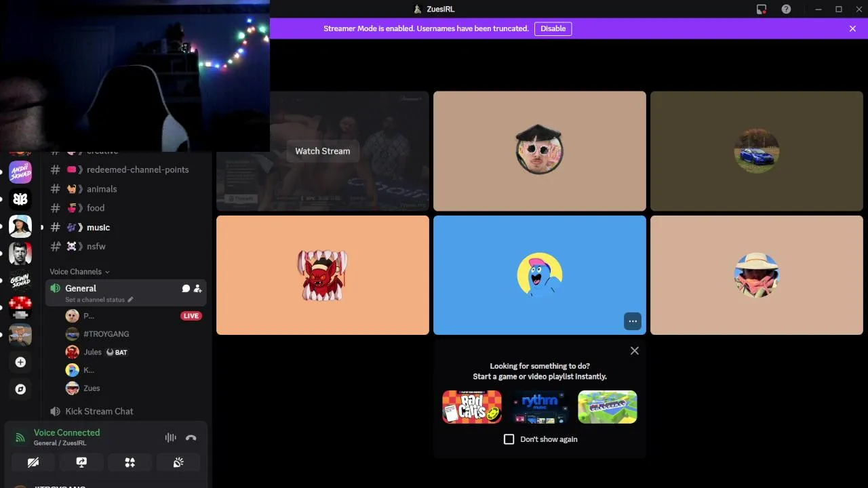Open the server with bucket hat avatar
The image size is (868, 488).
(20, 226)
